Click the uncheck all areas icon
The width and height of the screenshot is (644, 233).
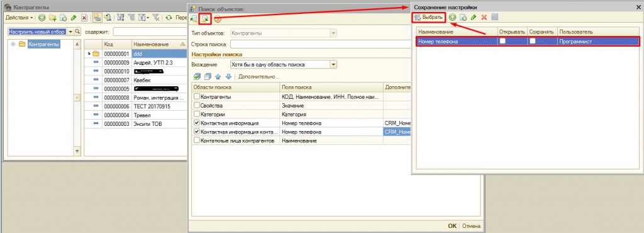tap(208, 76)
